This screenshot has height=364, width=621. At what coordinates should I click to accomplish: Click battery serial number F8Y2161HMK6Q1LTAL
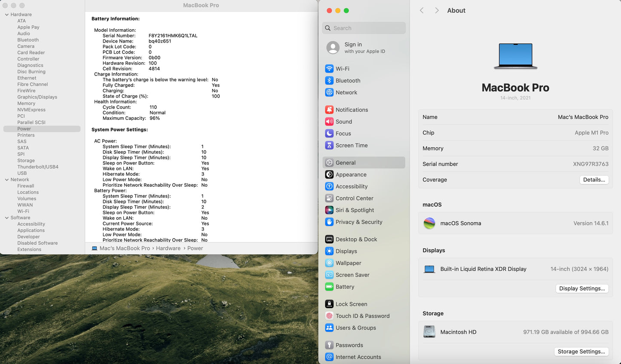[x=173, y=36]
